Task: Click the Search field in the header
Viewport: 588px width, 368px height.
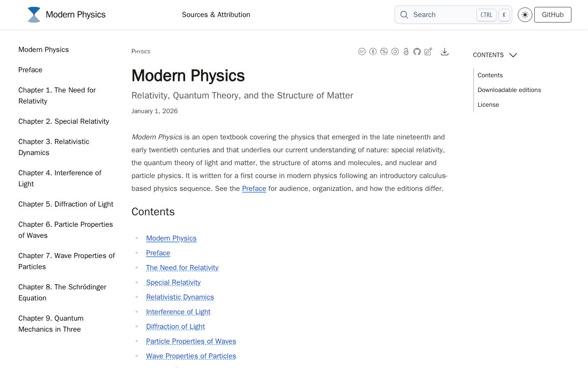Action: coord(453,15)
